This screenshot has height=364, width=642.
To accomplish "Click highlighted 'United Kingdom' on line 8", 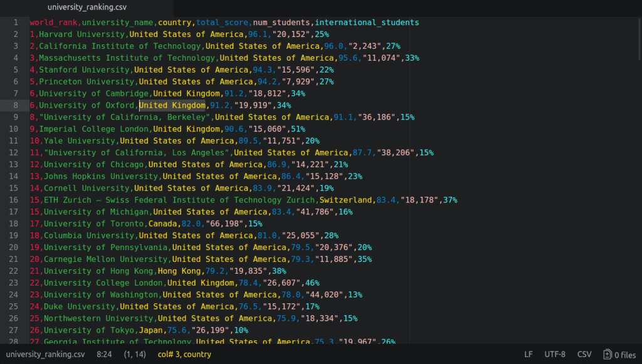I will tap(172, 105).
